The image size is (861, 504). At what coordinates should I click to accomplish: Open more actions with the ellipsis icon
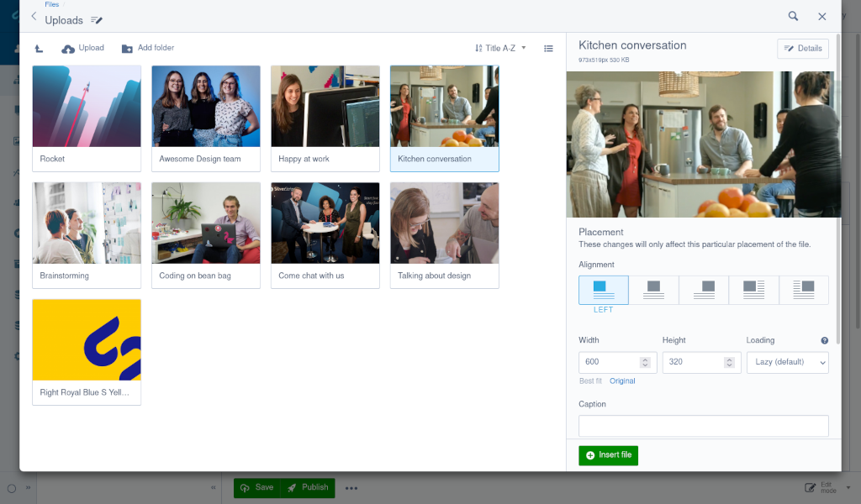[x=351, y=487]
